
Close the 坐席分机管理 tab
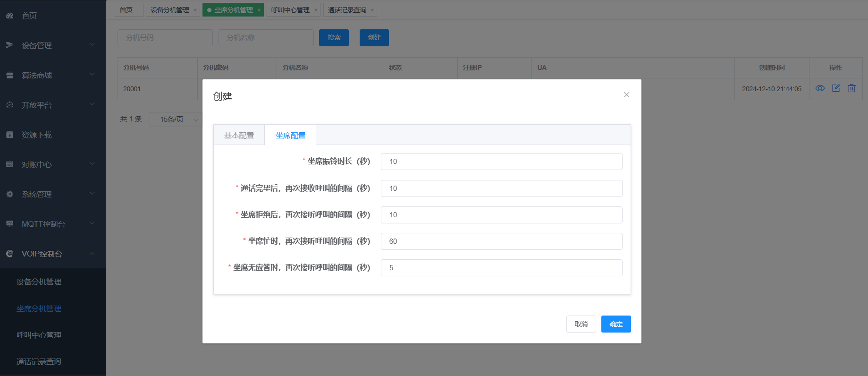tap(259, 10)
